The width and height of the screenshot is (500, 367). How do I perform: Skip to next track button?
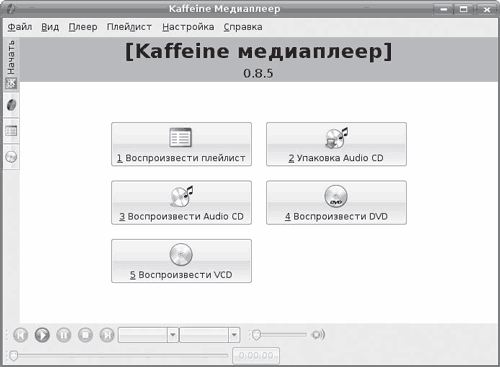pyautogui.click(x=107, y=335)
